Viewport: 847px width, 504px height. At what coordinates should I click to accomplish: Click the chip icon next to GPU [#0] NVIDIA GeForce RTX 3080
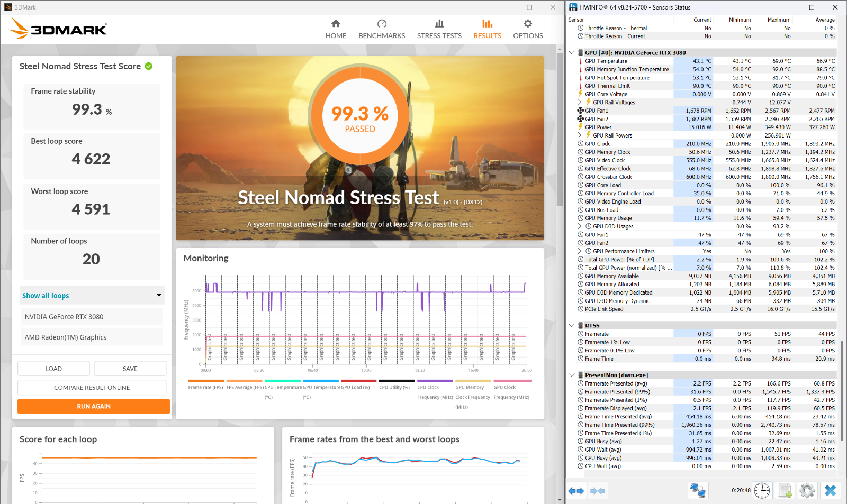pos(580,53)
